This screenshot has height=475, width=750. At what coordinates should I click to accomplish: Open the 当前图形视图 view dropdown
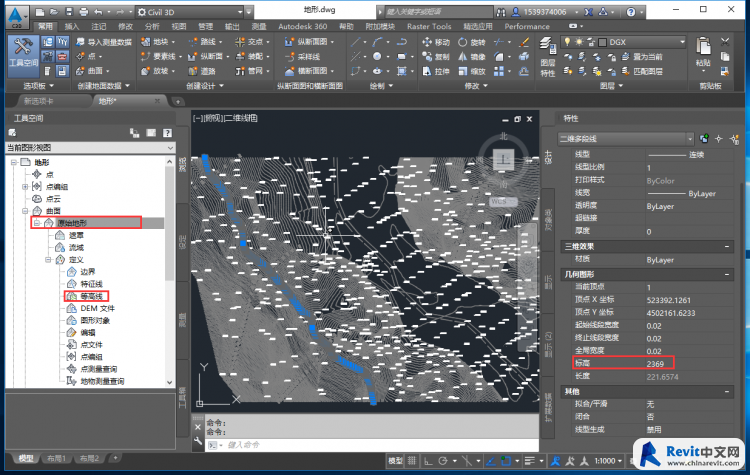(x=170, y=148)
